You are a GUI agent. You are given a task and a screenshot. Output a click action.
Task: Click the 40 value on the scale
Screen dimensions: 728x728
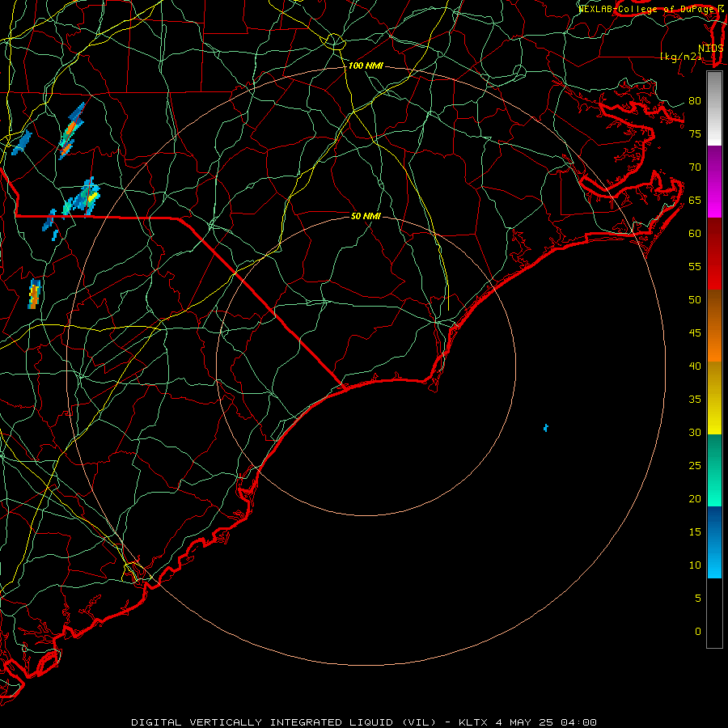point(695,366)
